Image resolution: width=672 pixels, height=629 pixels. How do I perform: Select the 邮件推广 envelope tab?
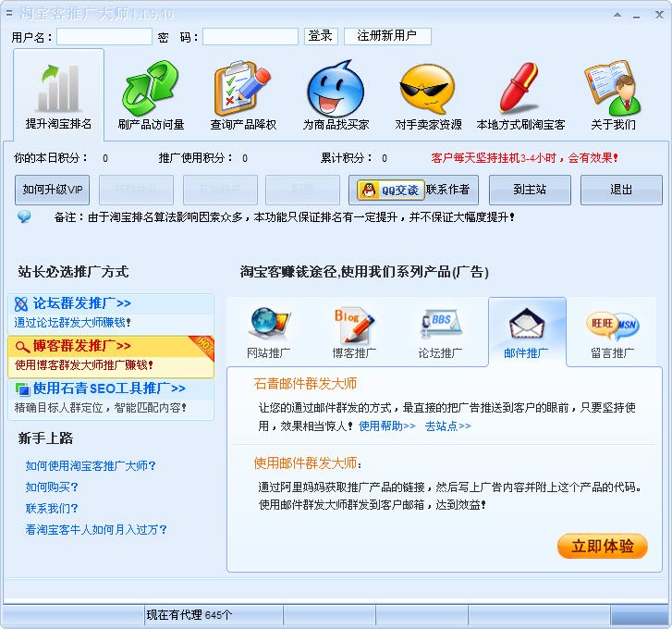527,332
